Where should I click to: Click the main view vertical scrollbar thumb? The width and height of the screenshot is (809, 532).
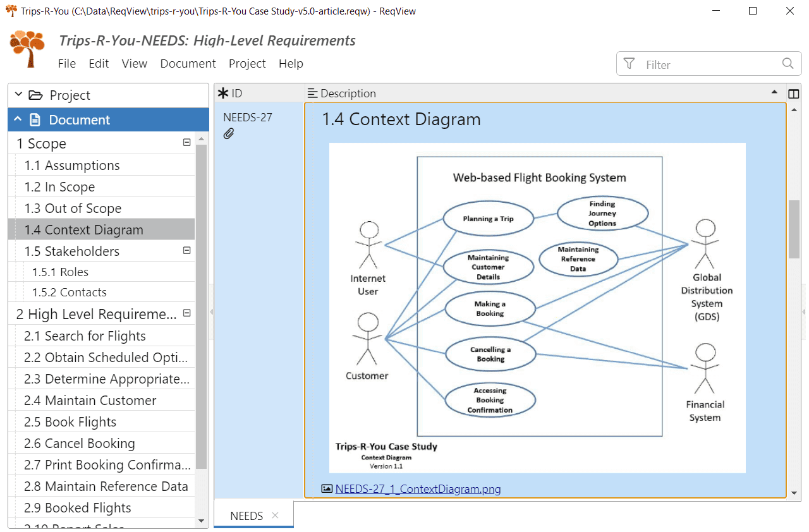click(794, 229)
